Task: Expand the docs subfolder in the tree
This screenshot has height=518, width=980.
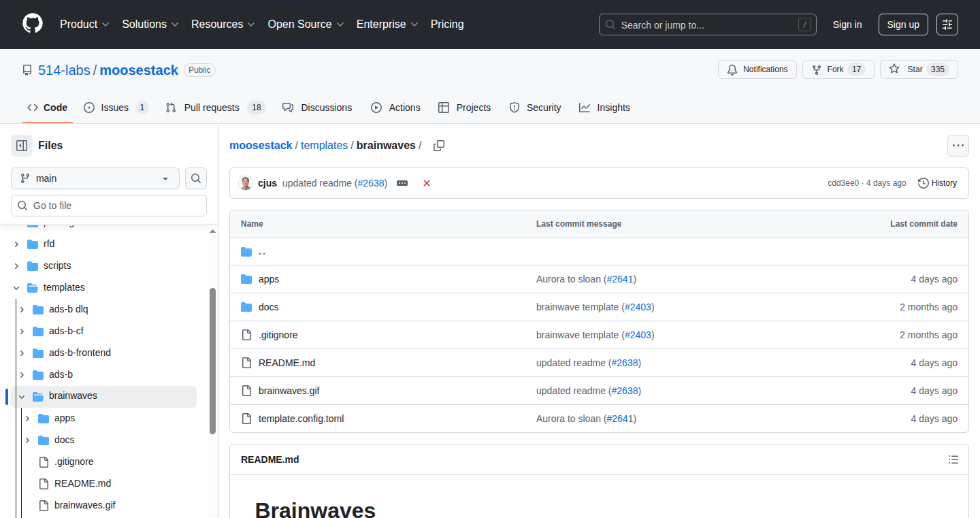Action: (27, 440)
